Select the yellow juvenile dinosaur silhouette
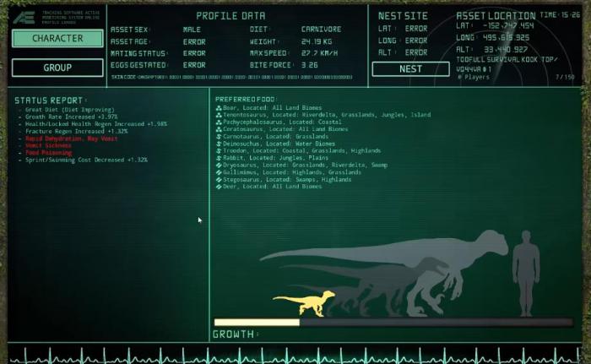Screen dimensions: 591x364 pos(304,302)
